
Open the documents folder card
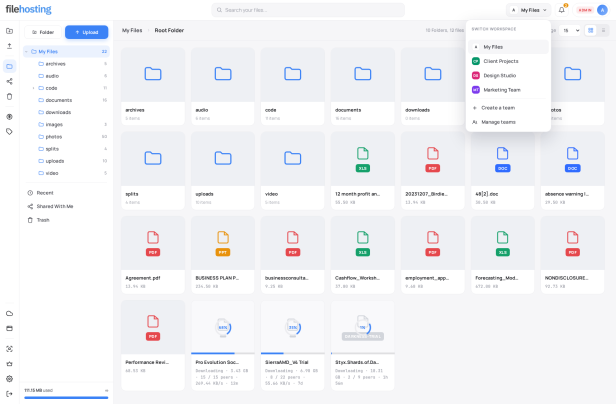[x=363, y=86]
